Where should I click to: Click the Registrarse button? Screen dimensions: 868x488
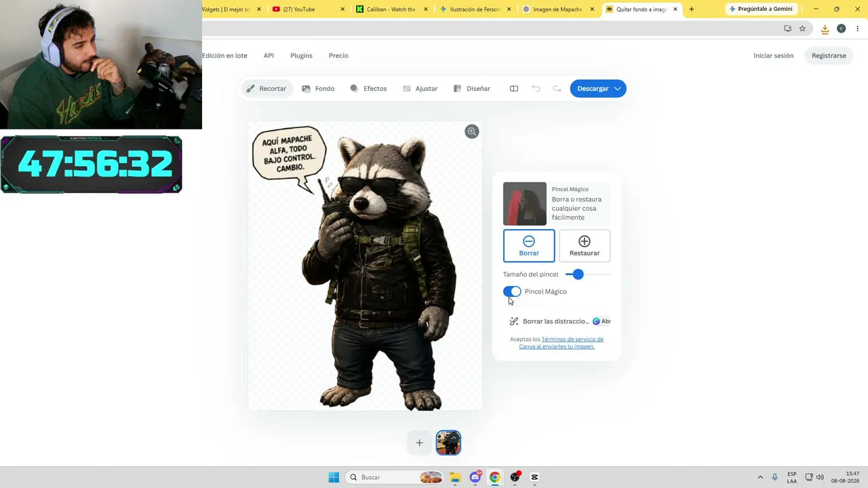pos(829,56)
